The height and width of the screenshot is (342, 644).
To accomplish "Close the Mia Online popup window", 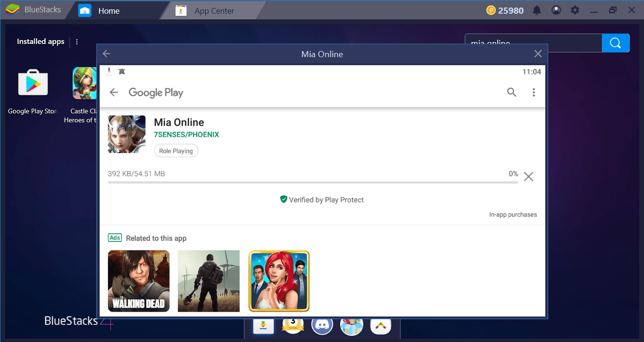I will click(538, 54).
